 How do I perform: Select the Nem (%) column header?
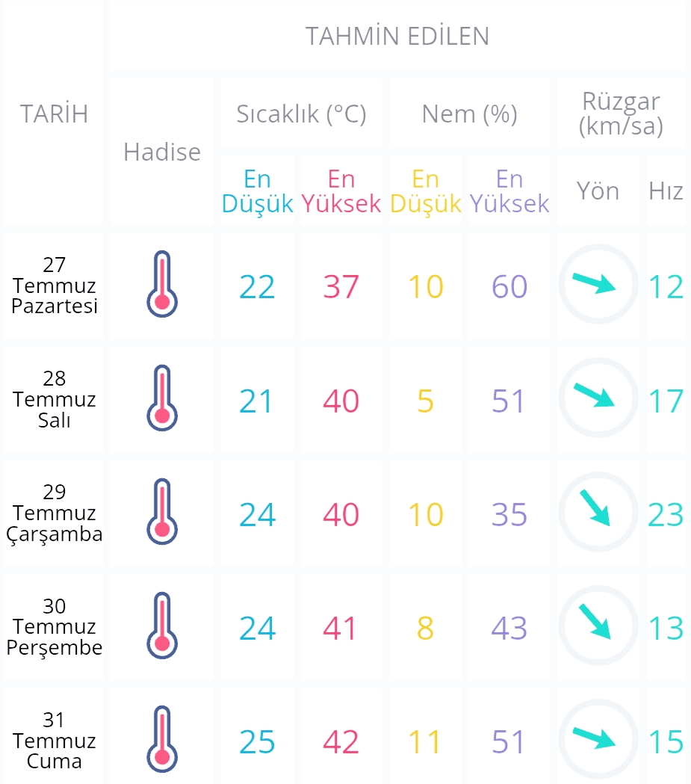click(x=470, y=114)
